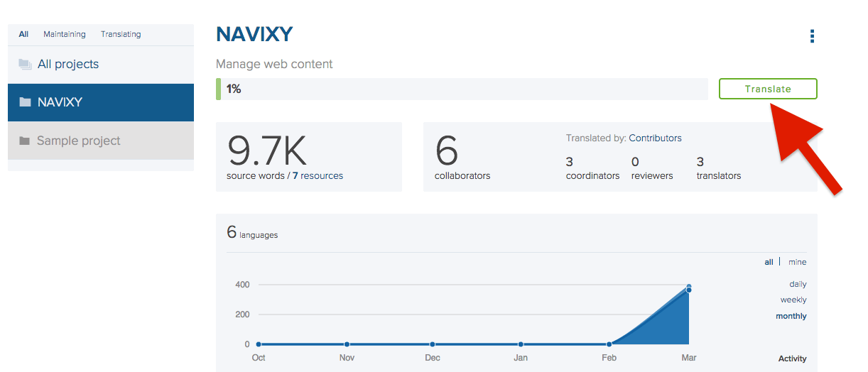This screenshot has width=868, height=372.
Task: Click the Dec data point on chart
Action: 432,344
